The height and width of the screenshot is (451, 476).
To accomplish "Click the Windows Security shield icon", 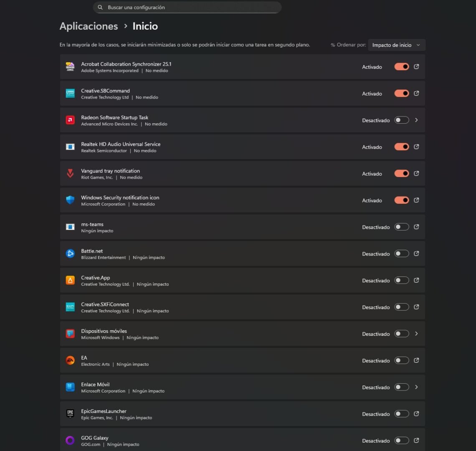I will point(70,200).
